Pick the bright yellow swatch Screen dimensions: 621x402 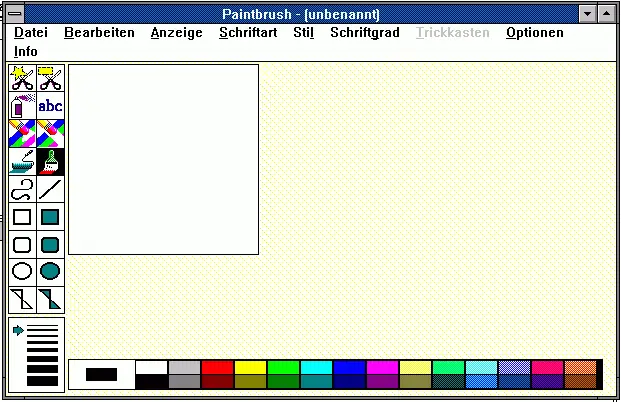coord(250,367)
